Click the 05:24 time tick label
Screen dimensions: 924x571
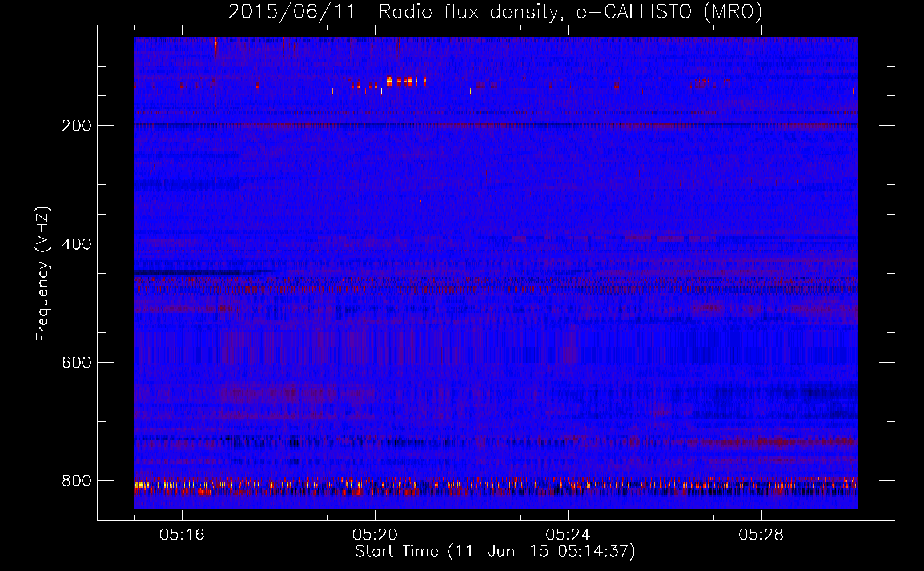pyautogui.click(x=568, y=535)
